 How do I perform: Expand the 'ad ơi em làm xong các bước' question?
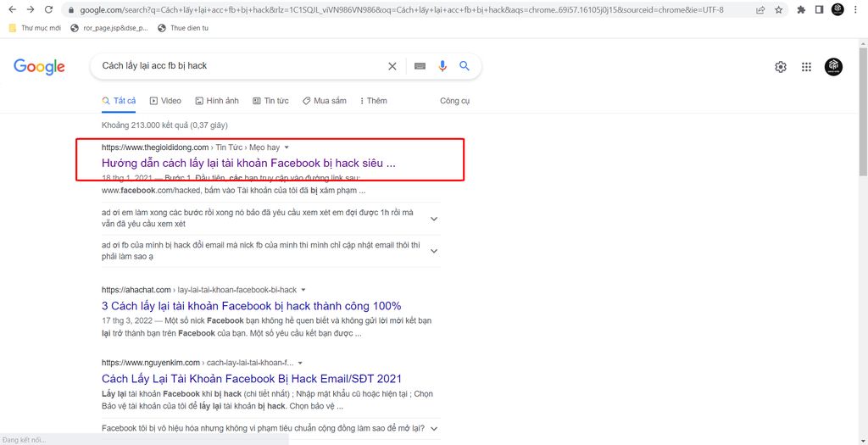[434, 219]
